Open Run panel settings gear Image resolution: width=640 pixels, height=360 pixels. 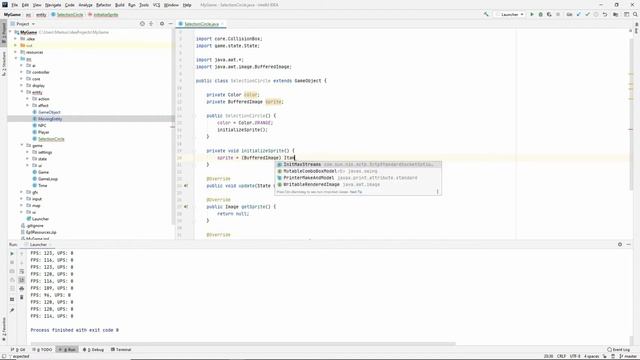[x=620, y=244]
